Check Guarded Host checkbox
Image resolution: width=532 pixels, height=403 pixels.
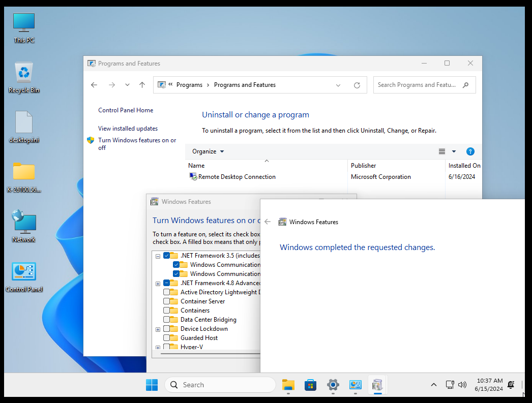(167, 337)
